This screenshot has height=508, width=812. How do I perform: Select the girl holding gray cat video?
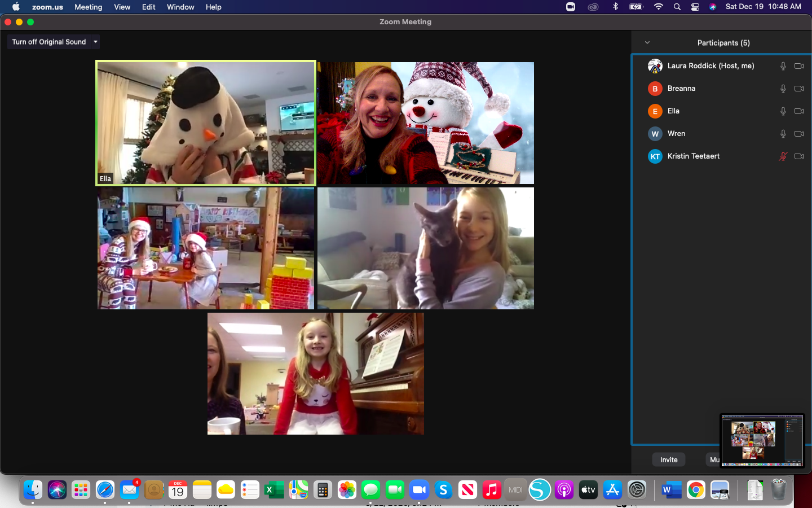(426, 248)
